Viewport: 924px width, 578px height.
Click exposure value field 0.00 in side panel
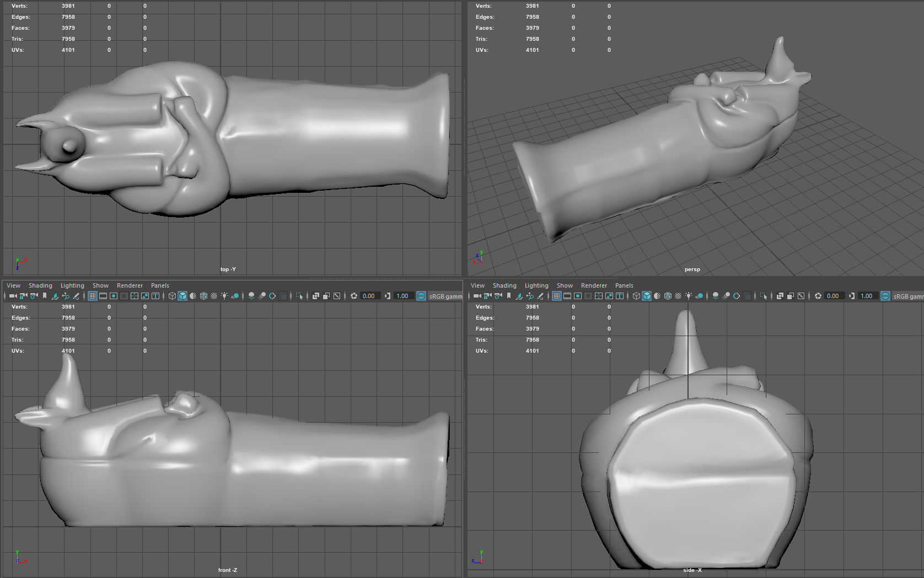(x=835, y=296)
